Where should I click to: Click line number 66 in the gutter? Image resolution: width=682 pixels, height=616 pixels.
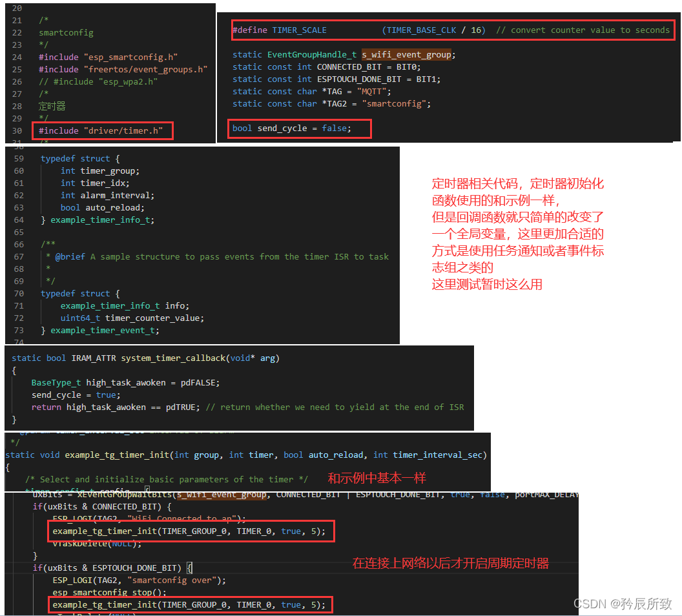[19, 244]
